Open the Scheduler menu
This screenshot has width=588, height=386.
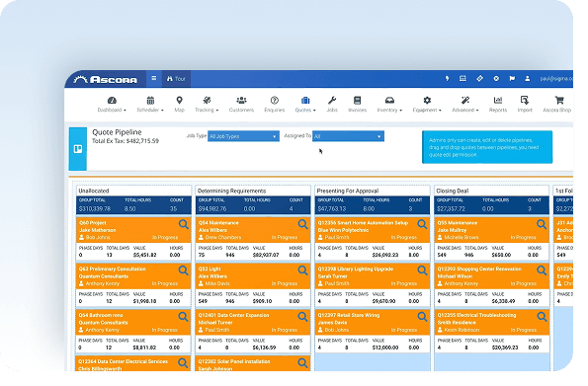(x=150, y=105)
